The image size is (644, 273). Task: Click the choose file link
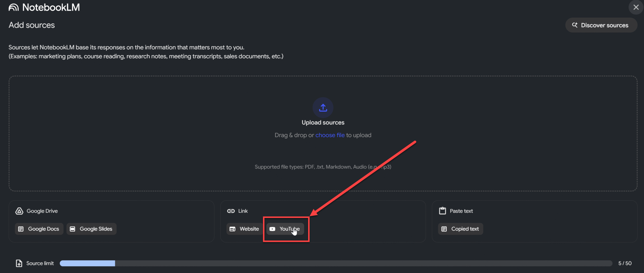pyautogui.click(x=330, y=135)
